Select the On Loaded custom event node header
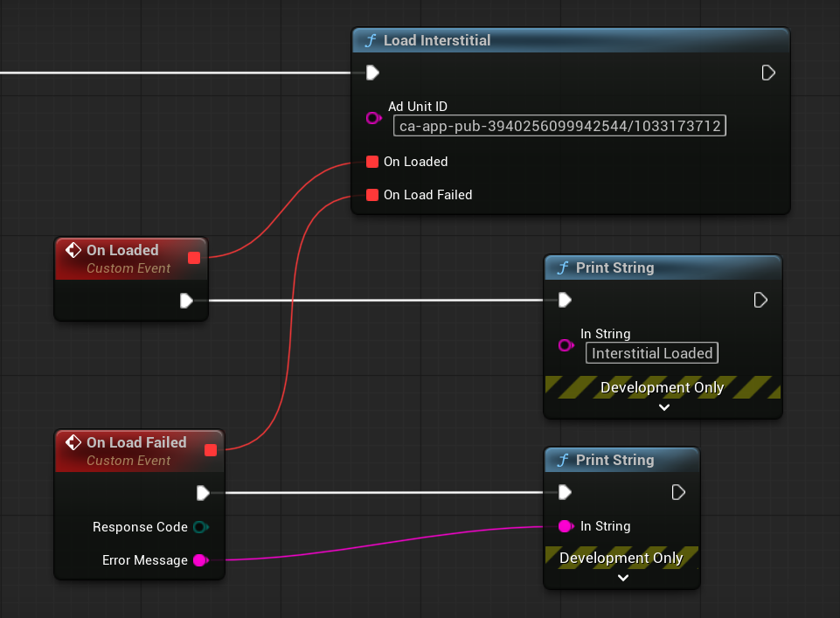Viewport: 840px width, 618px height. [x=131, y=259]
